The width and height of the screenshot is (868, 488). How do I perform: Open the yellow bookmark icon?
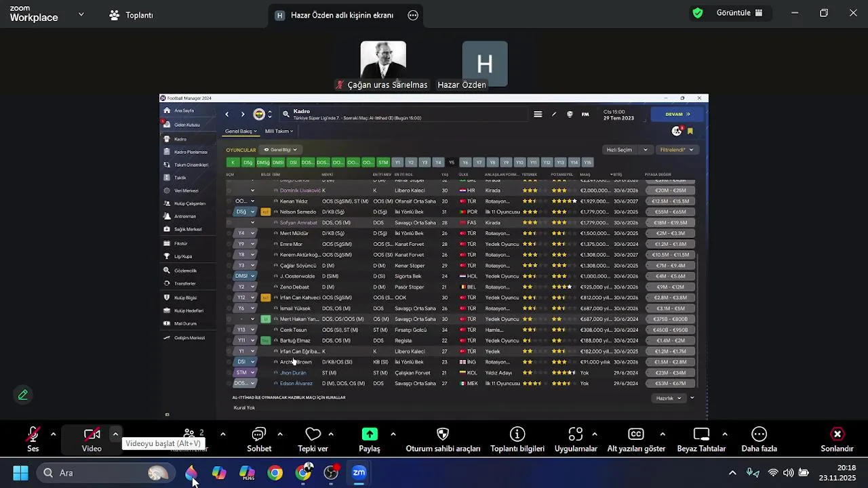click(x=690, y=131)
